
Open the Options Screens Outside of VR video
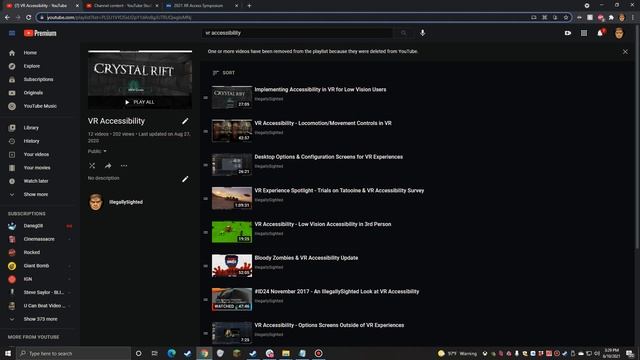pos(329,325)
